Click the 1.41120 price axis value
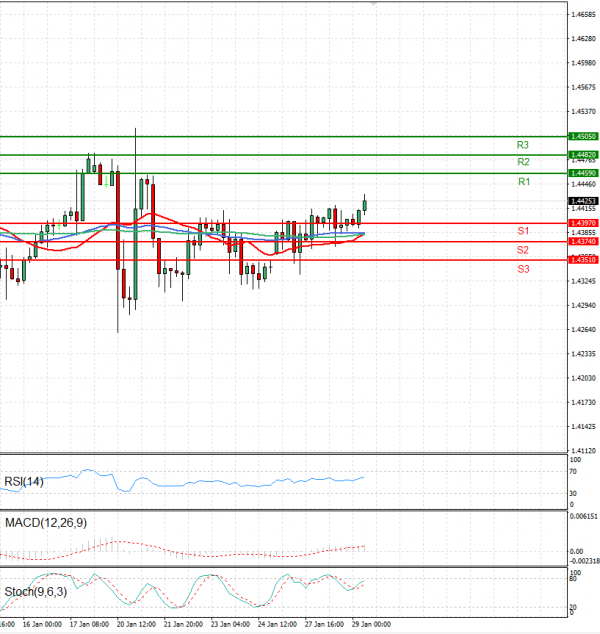The height and width of the screenshot is (634, 600). click(583, 450)
